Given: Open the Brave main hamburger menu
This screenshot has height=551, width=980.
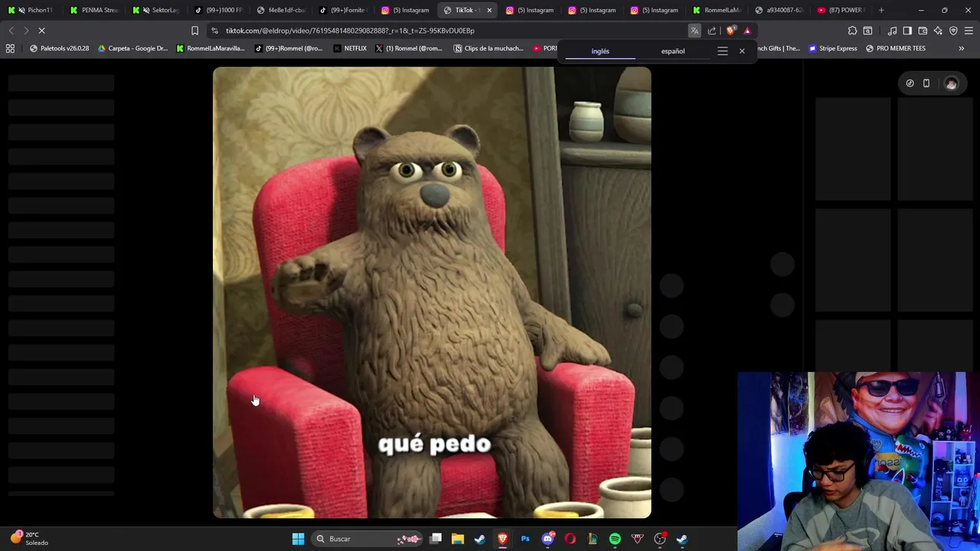Looking at the screenshot, I should click(x=969, y=31).
